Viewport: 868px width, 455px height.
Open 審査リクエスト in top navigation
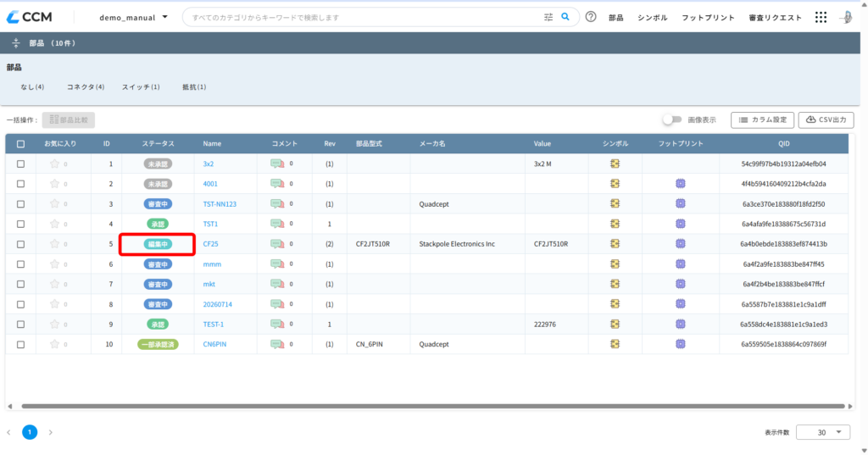tap(775, 18)
